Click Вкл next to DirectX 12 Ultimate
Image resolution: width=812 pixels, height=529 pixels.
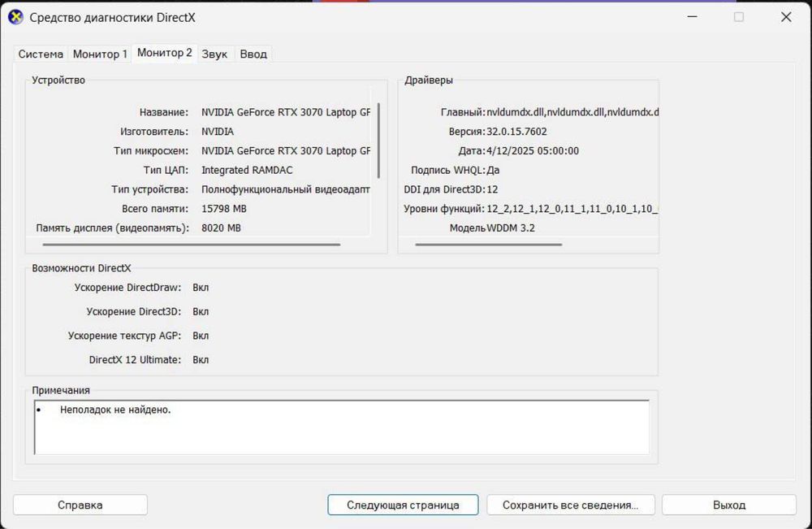click(x=201, y=360)
